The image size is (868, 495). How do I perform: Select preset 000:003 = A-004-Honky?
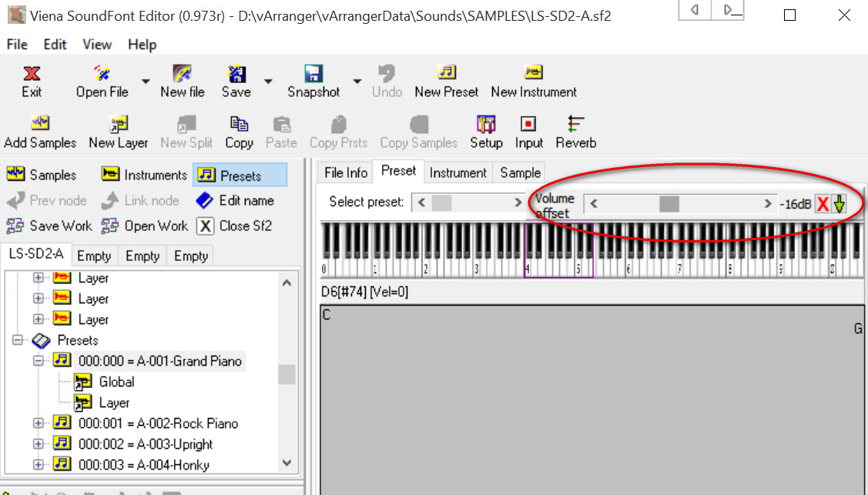pos(143,464)
